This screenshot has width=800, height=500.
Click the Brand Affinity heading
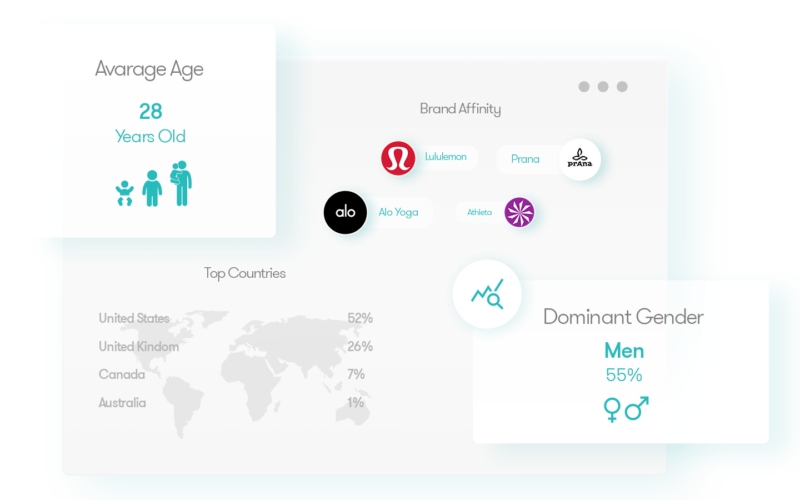point(460,109)
